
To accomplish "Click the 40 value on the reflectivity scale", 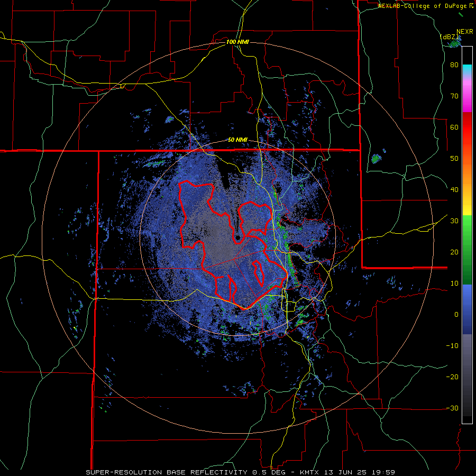I will point(454,190).
